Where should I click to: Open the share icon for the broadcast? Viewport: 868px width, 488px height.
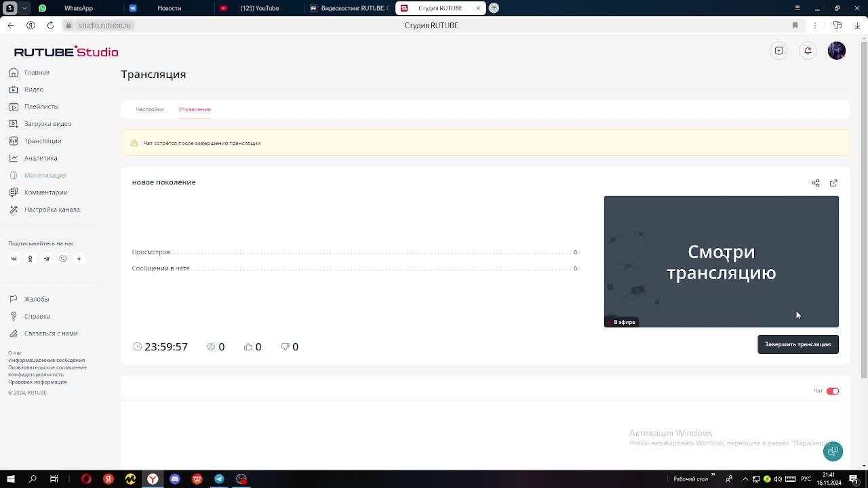pos(815,183)
